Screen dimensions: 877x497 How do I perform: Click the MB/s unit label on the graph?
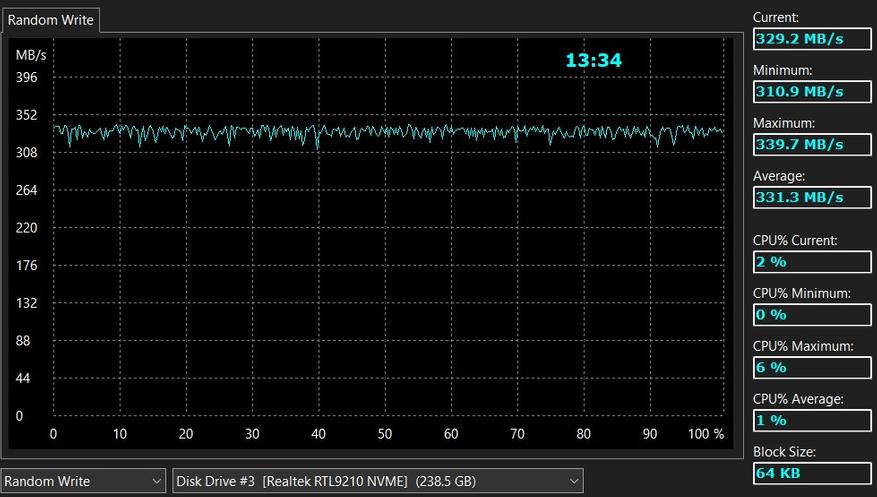[x=31, y=54]
